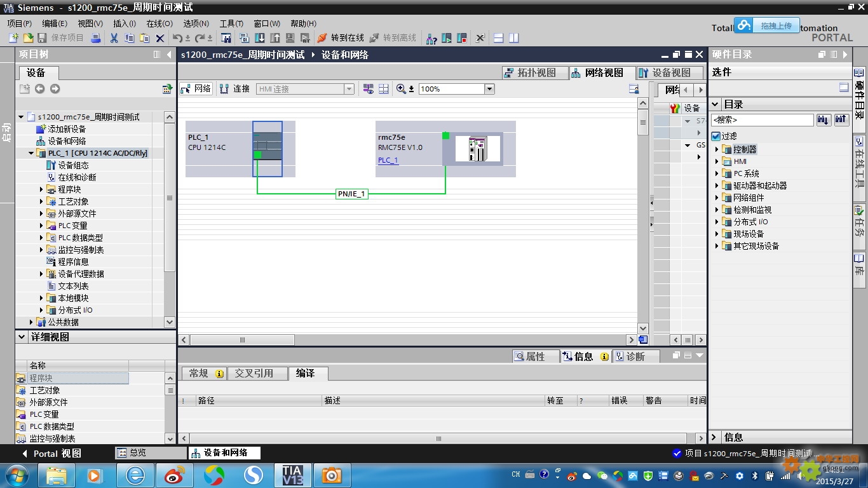The height and width of the screenshot is (488, 868).
Task: Click the back arrow in project tree
Action: 40,89
